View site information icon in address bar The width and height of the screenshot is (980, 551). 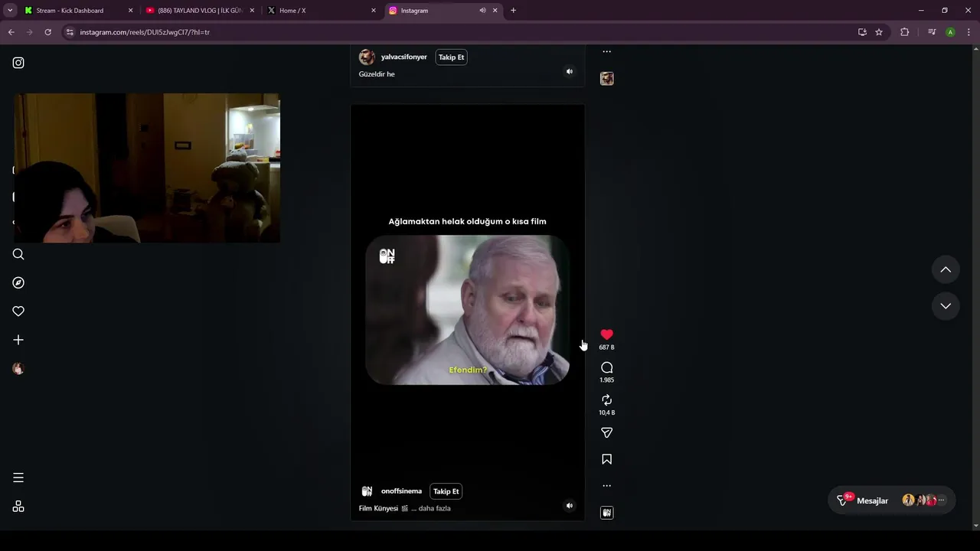pyautogui.click(x=70, y=32)
